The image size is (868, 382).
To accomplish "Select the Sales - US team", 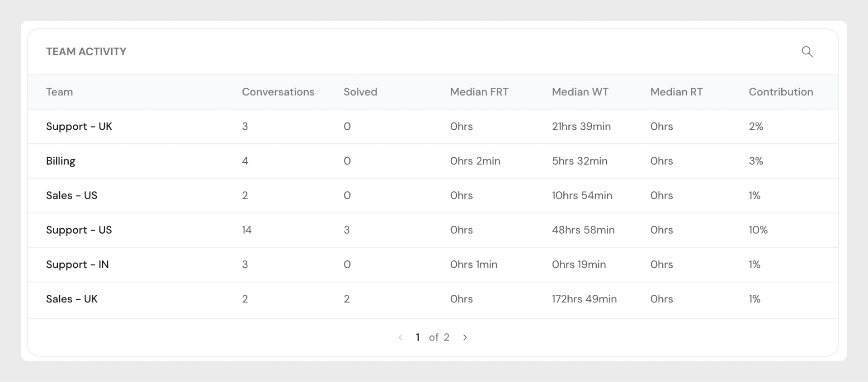I will tap(71, 195).
